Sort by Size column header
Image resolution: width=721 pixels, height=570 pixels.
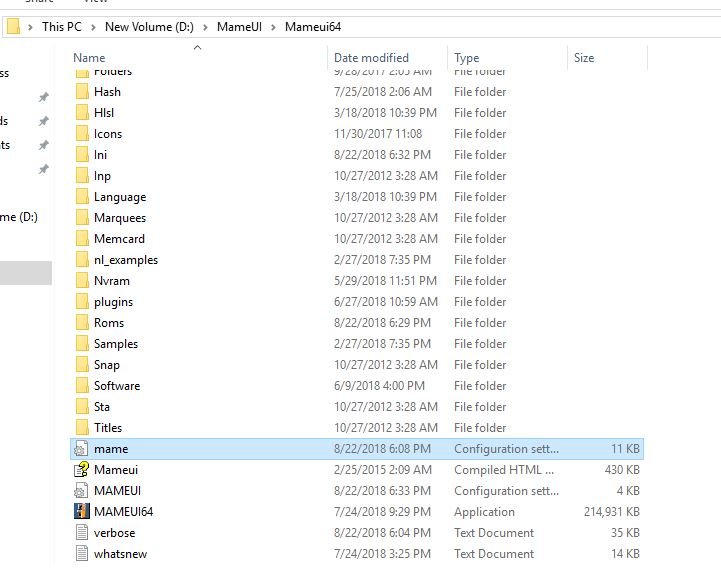tap(584, 58)
